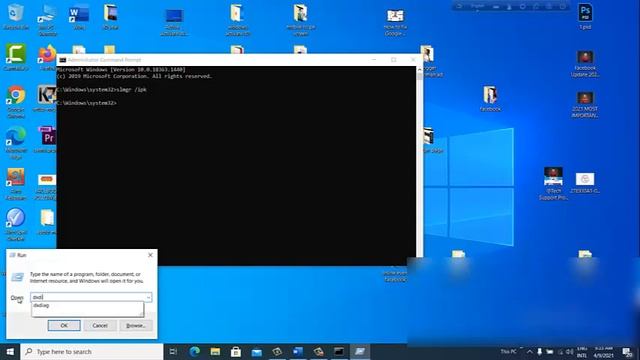The width and height of the screenshot is (640, 360).
Task: Expand the Open combo box dropdown arrow
Action: 149,297
